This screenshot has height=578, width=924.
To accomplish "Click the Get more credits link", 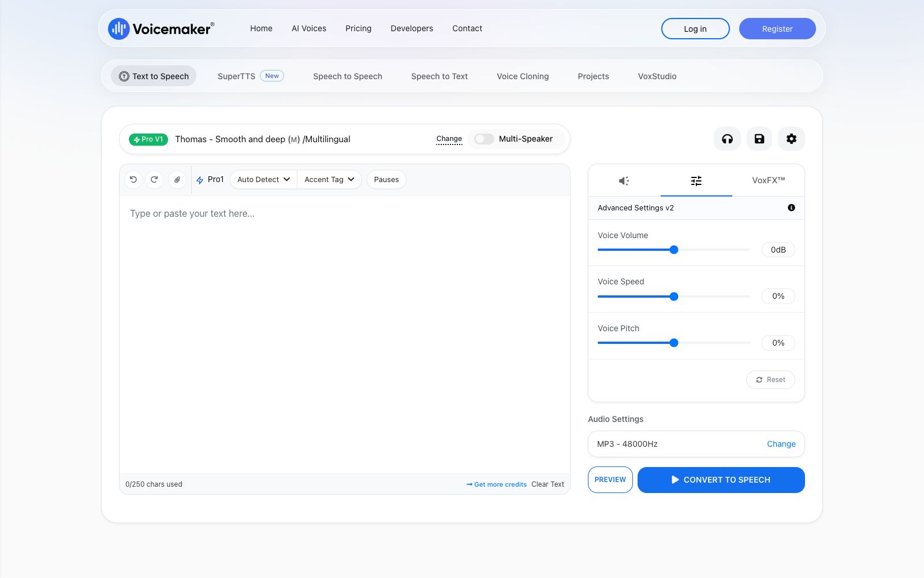I will click(x=497, y=484).
